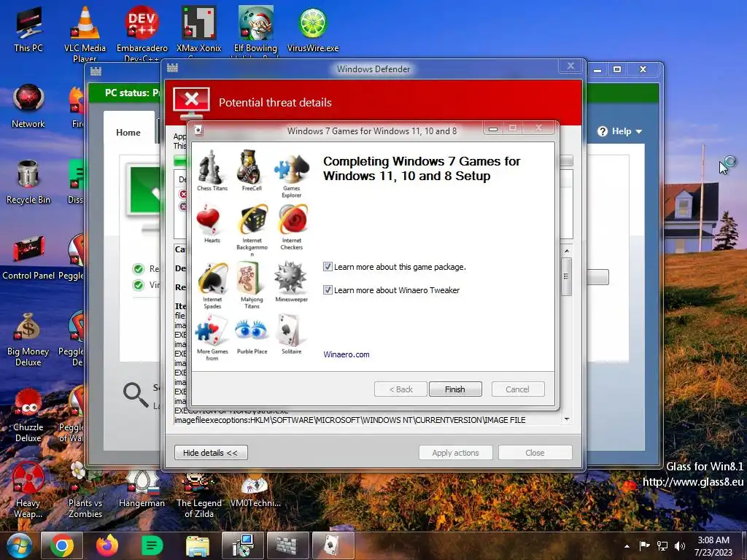Viewport: 747px width, 560px height.
Task: Collapse details with Hide details button
Action: point(211,452)
